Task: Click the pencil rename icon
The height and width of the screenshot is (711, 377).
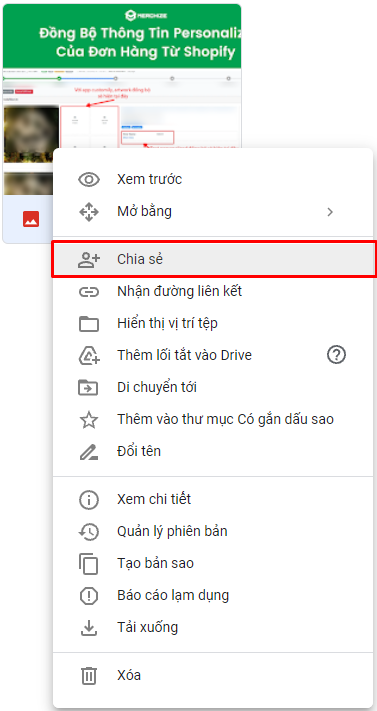Action: pyautogui.click(x=89, y=452)
